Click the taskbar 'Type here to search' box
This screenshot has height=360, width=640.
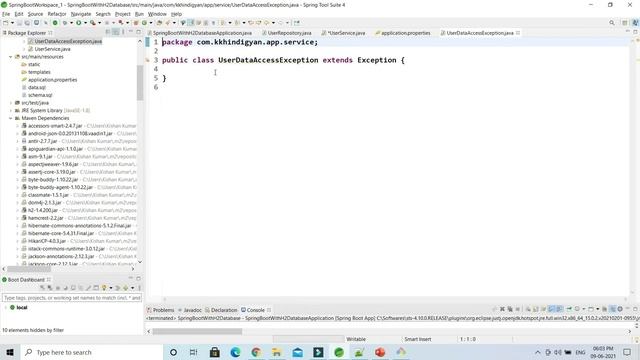coord(91,352)
